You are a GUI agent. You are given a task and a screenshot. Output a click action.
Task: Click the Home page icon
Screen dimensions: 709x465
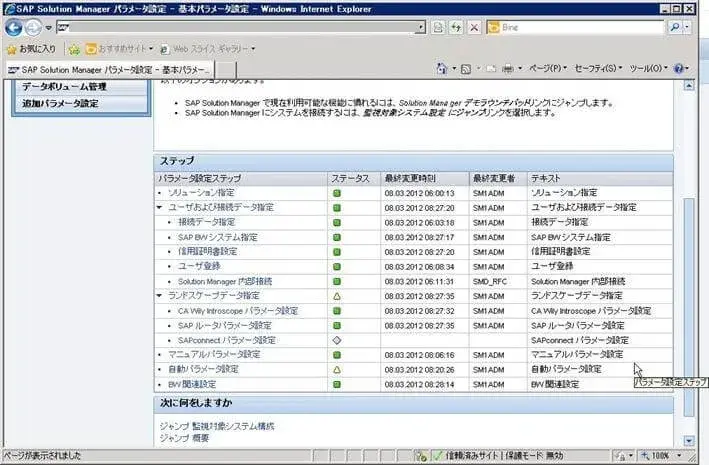pyautogui.click(x=441, y=68)
